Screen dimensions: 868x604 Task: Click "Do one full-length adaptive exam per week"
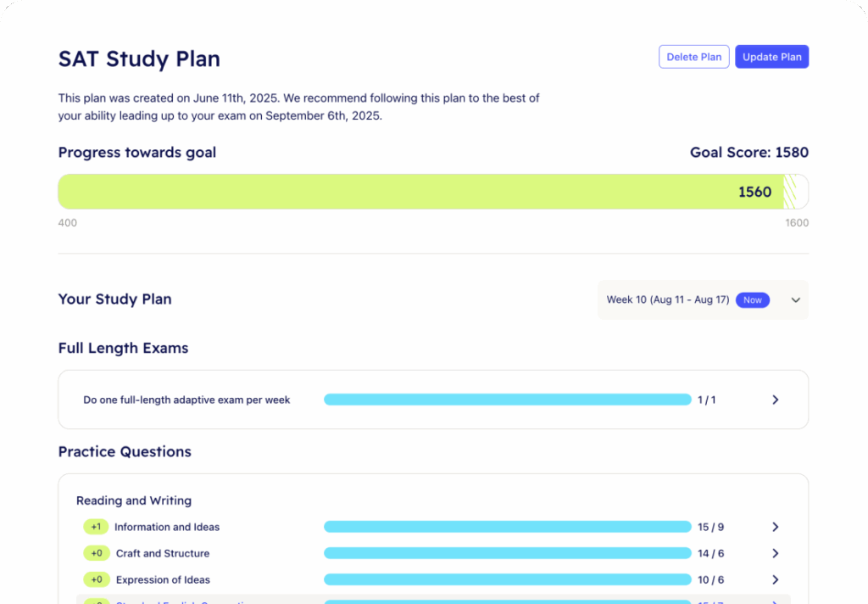coord(186,400)
